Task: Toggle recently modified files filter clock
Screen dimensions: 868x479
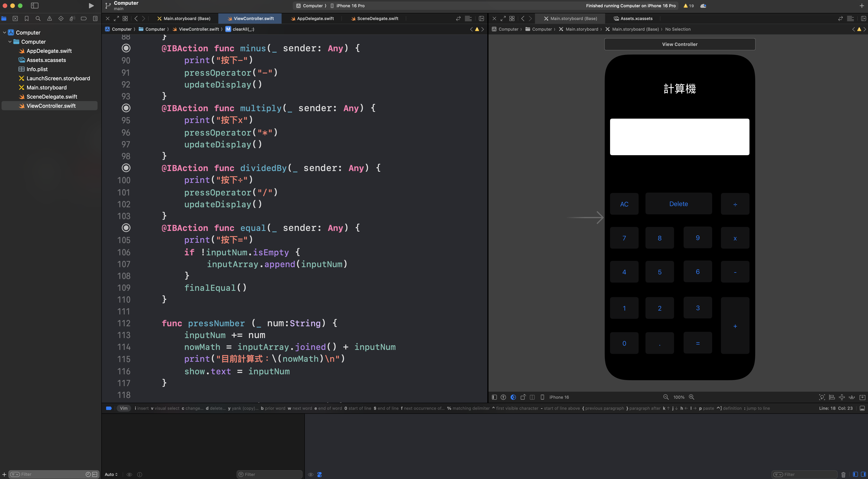Action: [88, 474]
